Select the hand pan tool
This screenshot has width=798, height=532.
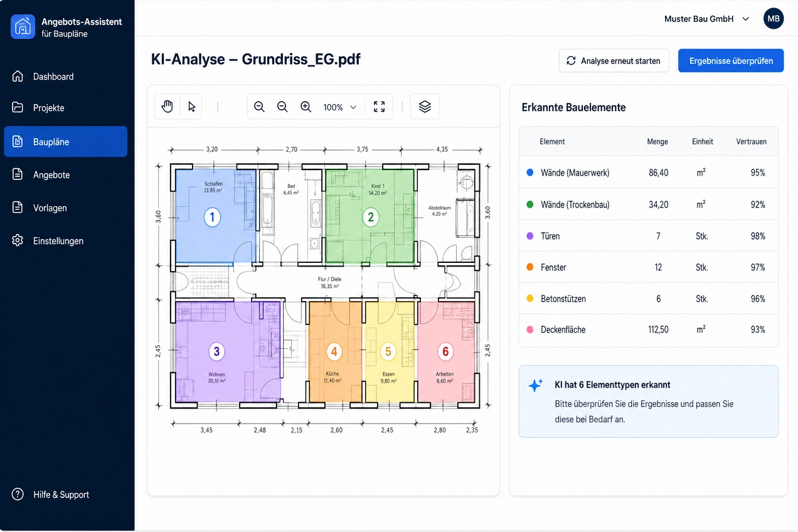167,107
